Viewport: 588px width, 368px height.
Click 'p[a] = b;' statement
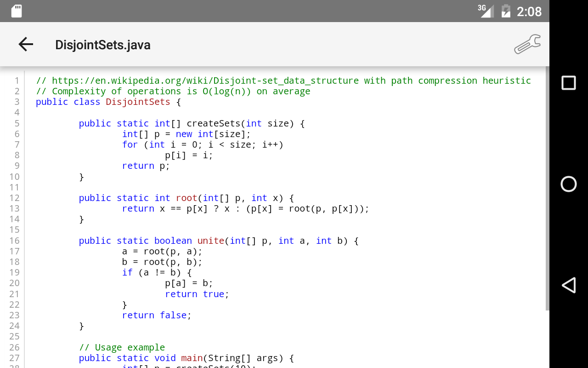[x=189, y=283]
